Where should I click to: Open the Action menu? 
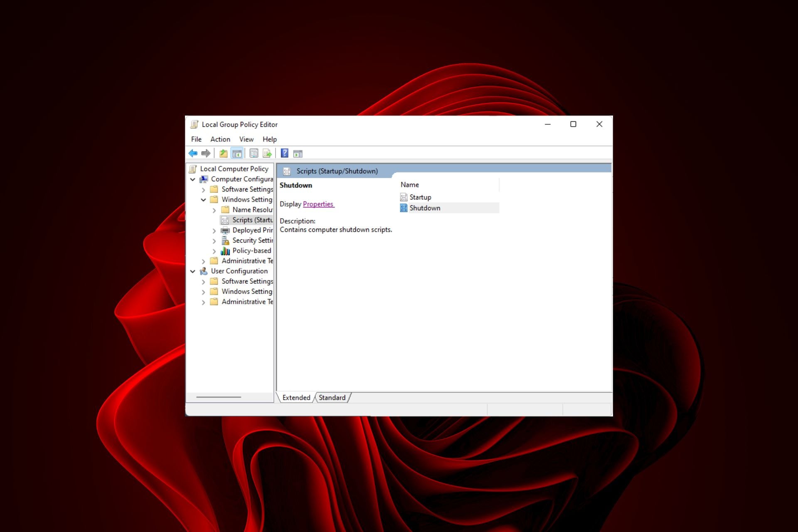[220, 139]
